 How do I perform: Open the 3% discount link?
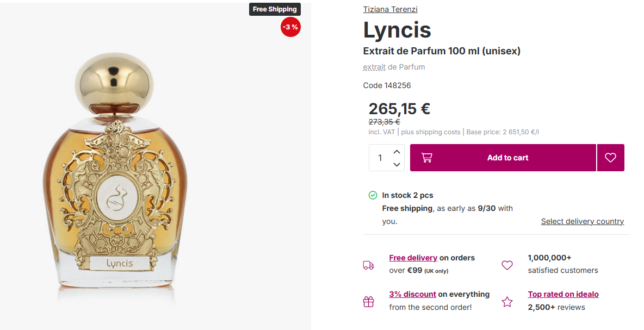412,294
